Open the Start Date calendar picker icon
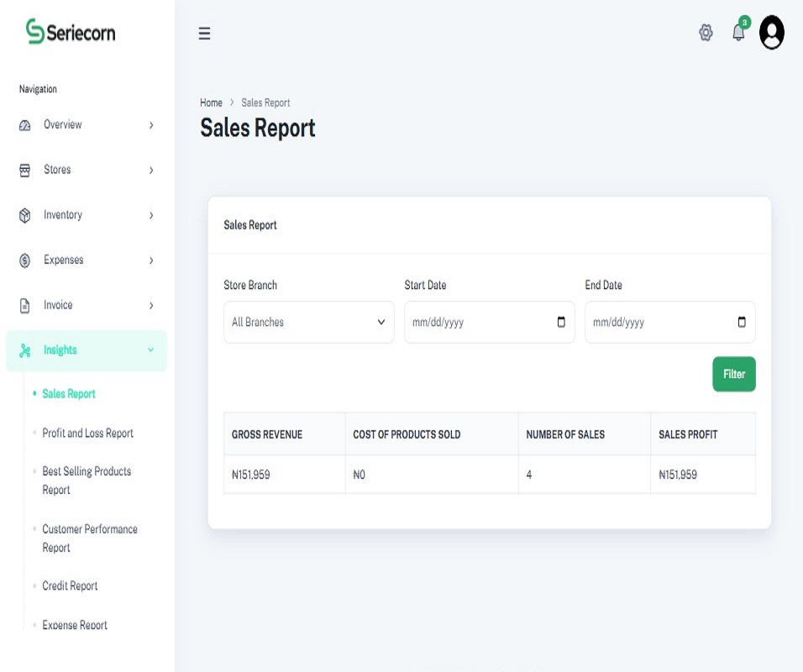Viewport: 803px width, 672px height. (x=561, y=322)
